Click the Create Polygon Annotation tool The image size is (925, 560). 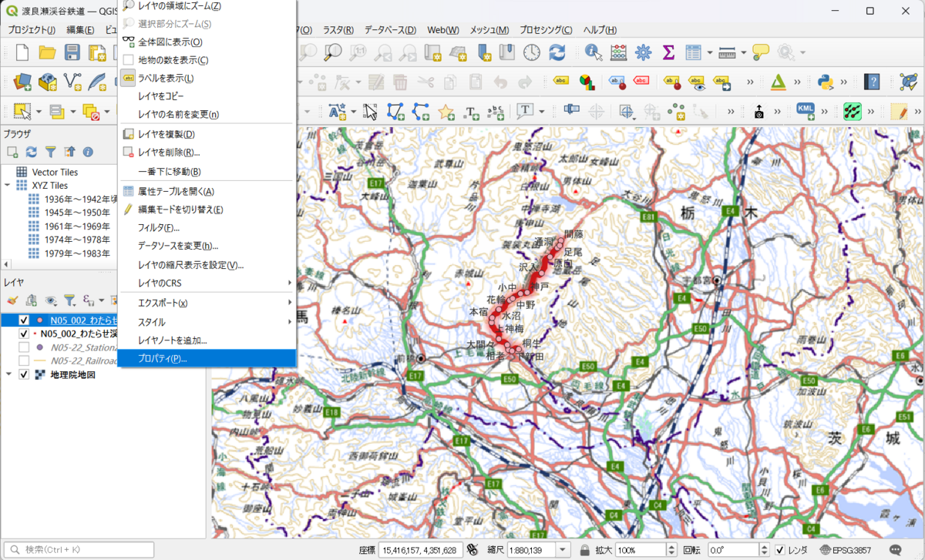[x=395, y=111]
